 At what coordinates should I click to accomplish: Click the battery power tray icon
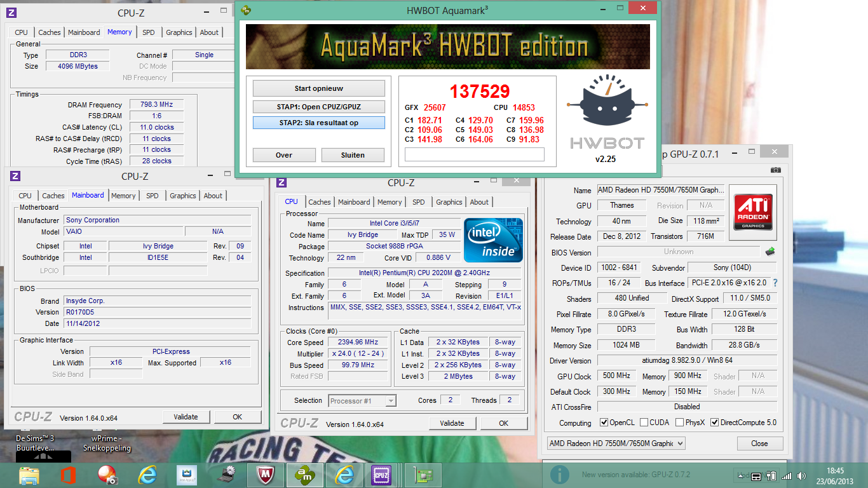[772, 475]
